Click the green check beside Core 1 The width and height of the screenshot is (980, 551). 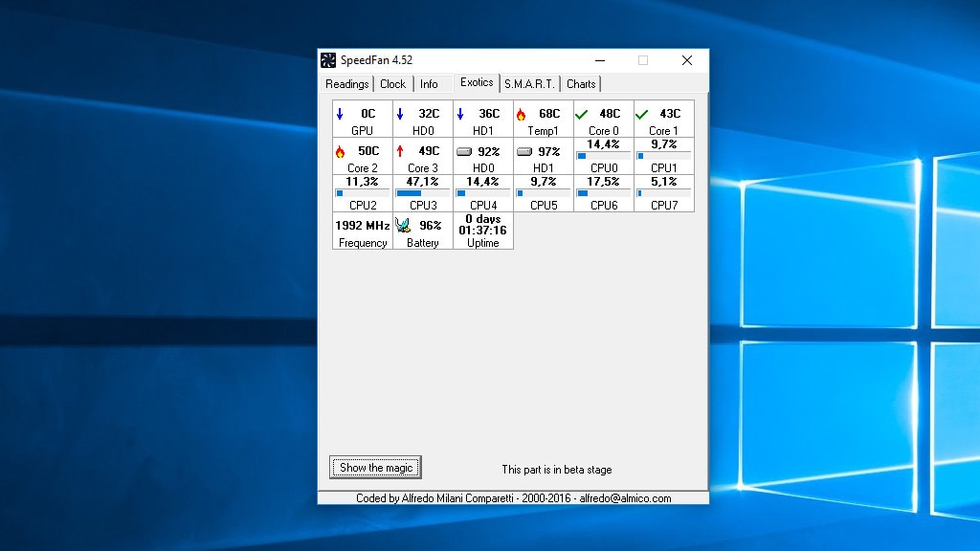[x=642, y=114]
